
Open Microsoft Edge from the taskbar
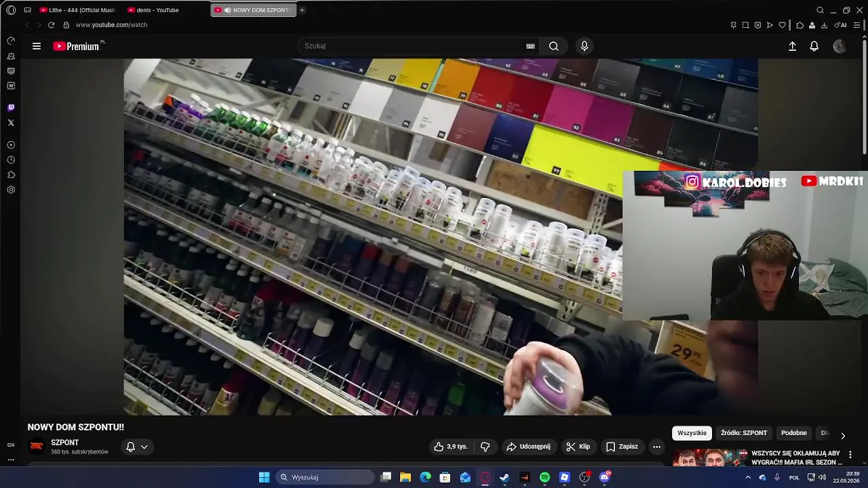click(425, 477)
